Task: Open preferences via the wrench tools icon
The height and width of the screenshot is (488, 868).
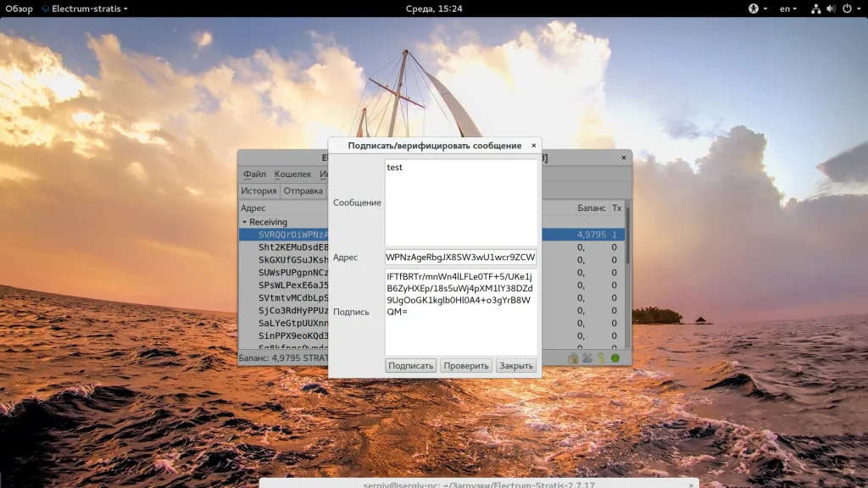Action: (587, 358)
